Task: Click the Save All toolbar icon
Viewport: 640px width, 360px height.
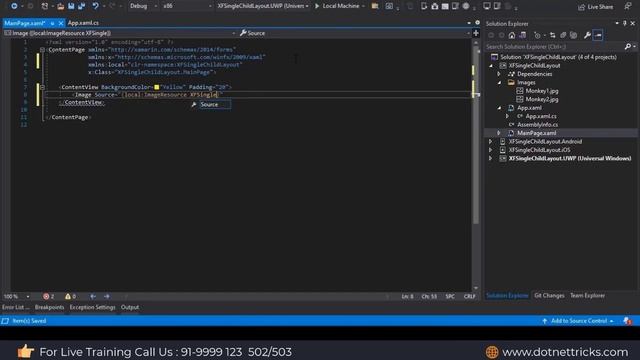Action: [x=82, y=6]
